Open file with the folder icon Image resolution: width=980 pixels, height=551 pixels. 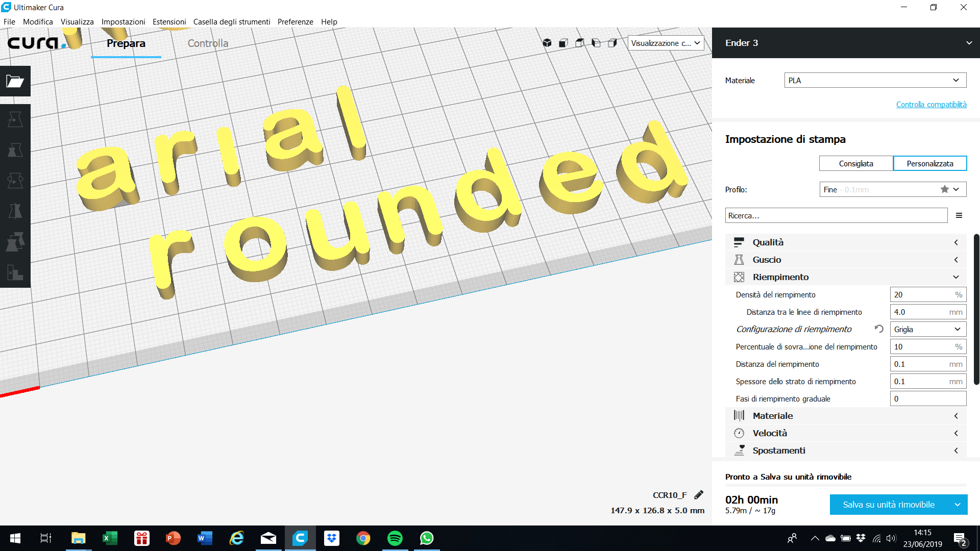[x=15, y=81]
